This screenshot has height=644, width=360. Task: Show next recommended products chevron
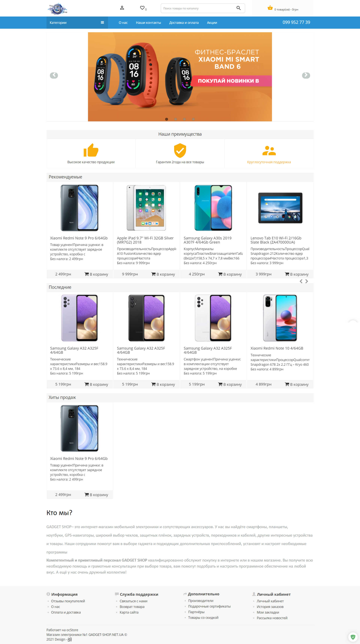pos(307,281)
